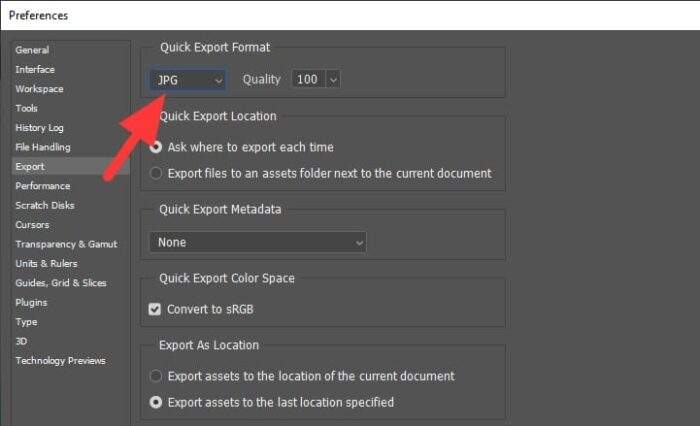Open Technology Previews preferences
The image size is (700, 426).
click(x=60, y=361)
